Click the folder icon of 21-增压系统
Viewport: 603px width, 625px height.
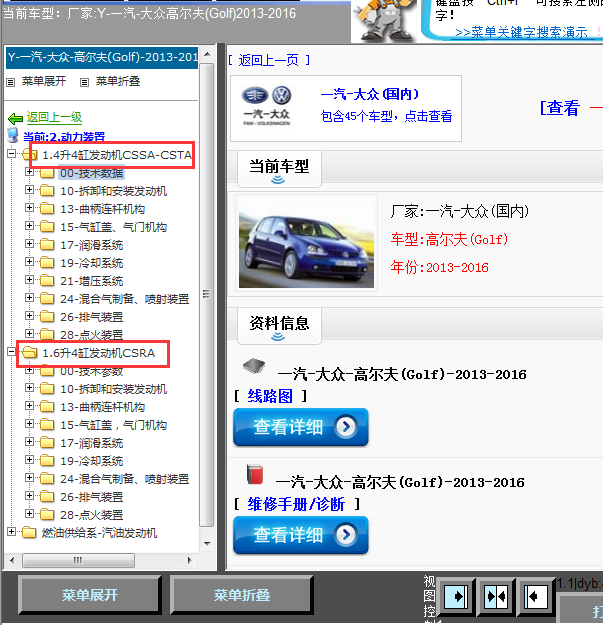click(x=47, y=281)
